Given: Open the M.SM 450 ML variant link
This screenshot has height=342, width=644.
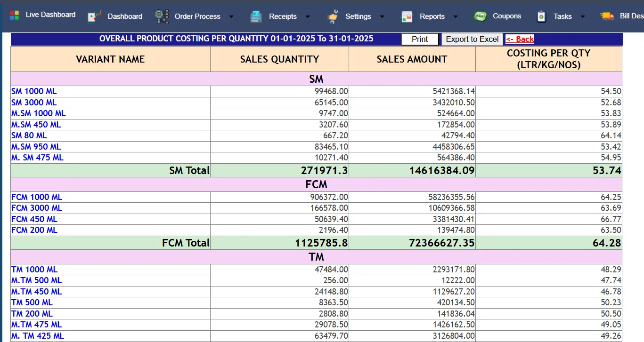Looking at the screenshot, I should (36, 125).
